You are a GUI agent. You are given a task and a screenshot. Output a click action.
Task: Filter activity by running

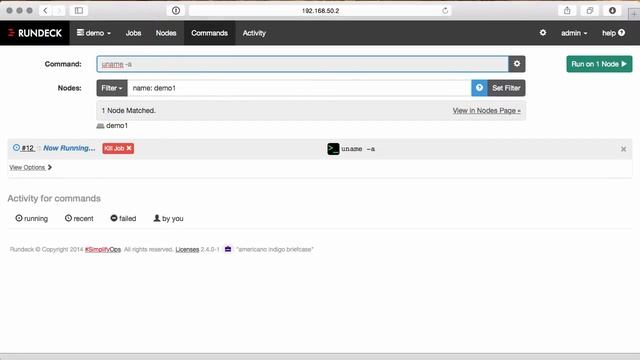coord(31,218)
